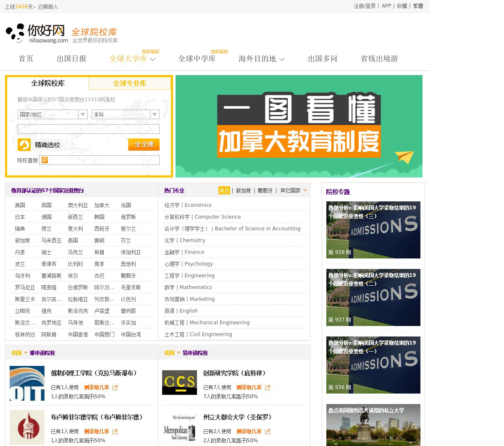Open external link icon beside 俄勒冈理工学院 测录取几率

click(x=115, y=388)
